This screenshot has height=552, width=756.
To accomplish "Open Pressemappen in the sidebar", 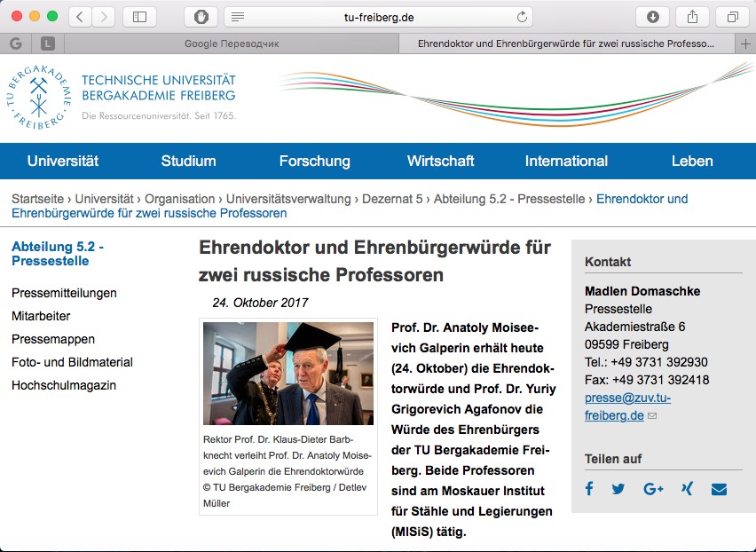I will pos(53,339).
